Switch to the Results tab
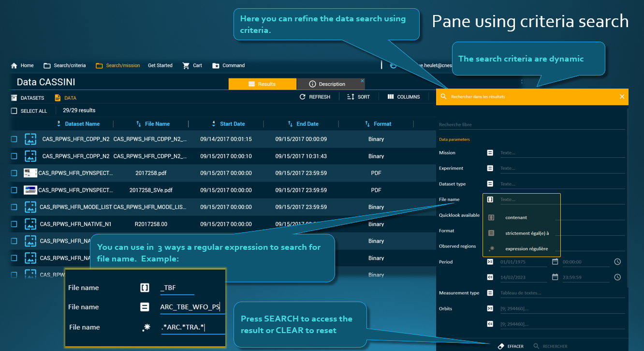The width and height of the screenshot is (644, 351). pyautogui.click(x=263, y=84)
